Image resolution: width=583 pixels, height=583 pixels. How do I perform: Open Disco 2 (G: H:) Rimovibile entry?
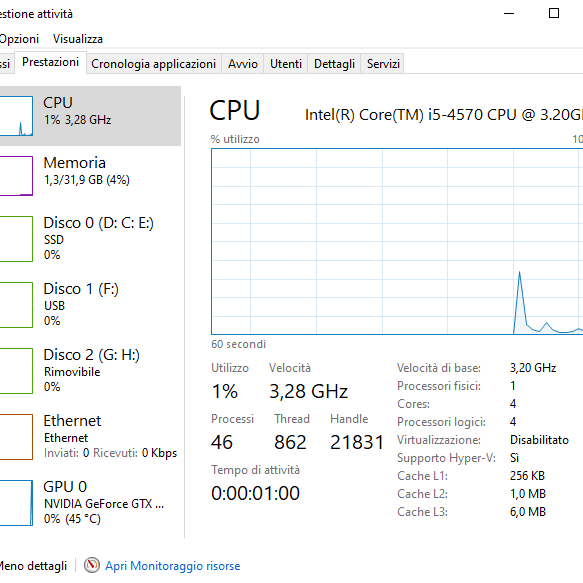click(x=90, y=371)
